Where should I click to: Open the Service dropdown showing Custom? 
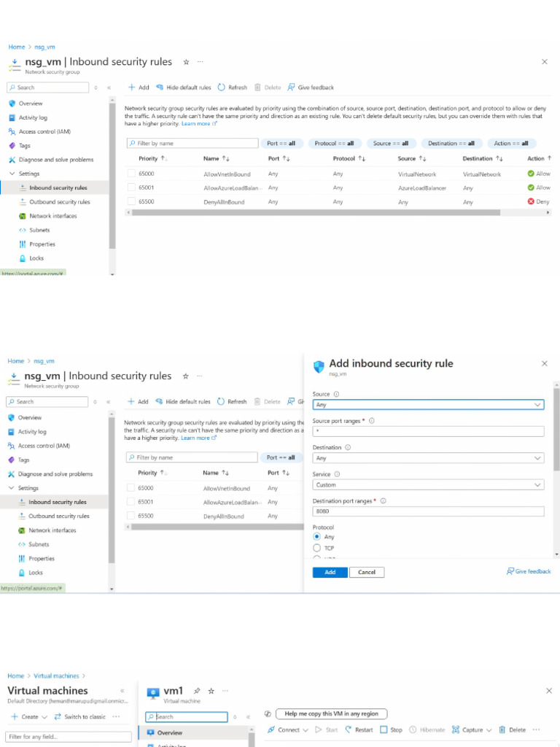(428, 484)
